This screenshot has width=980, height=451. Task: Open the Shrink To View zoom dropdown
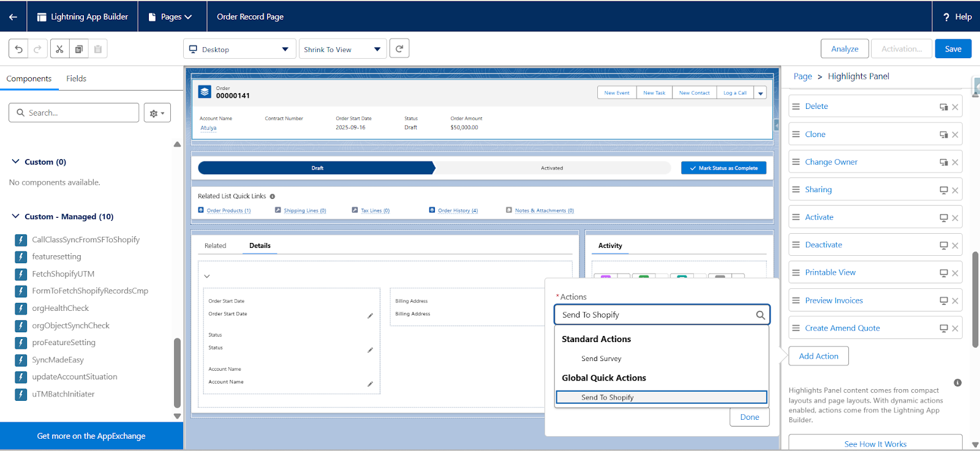point(342,49)
